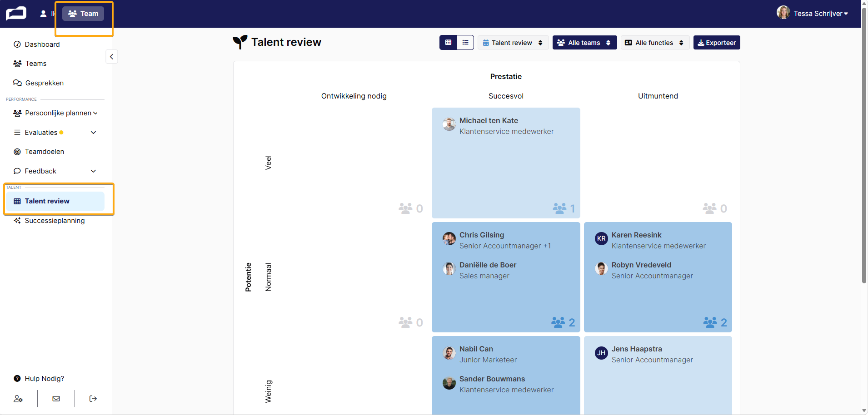Click Chris Gilsing's avatar
Screen dimensions: 868x415
click(449, 238)
